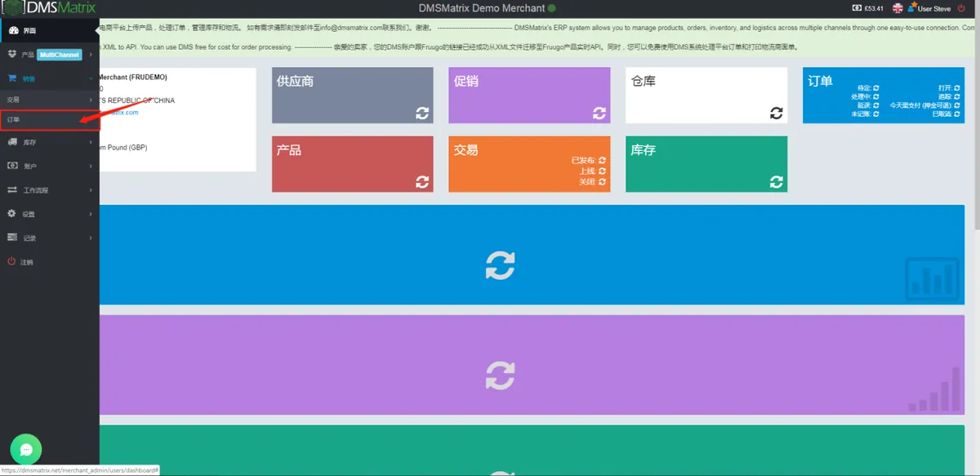Click the red power icon in top bar

click(961, 8)
